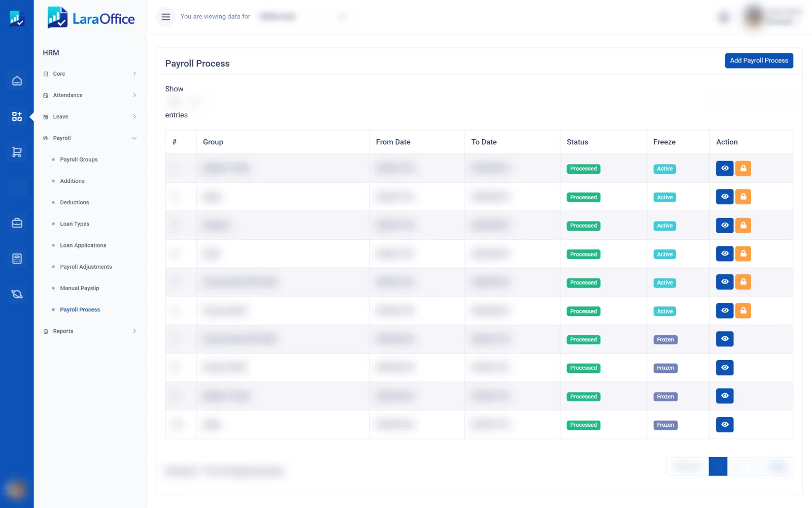Click the orange lock icon in first table row
The height and width of the screenshot is (508, 812).
[x=743, y=168]
